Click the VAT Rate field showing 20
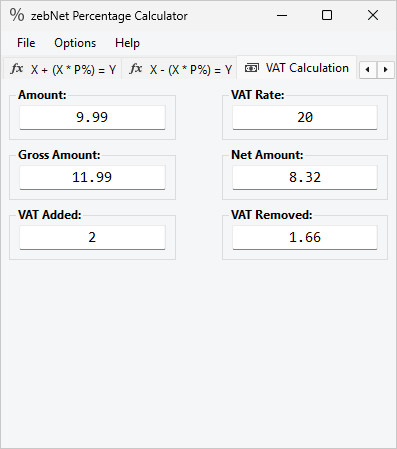 pyautogui.click(x=305, y=117)
